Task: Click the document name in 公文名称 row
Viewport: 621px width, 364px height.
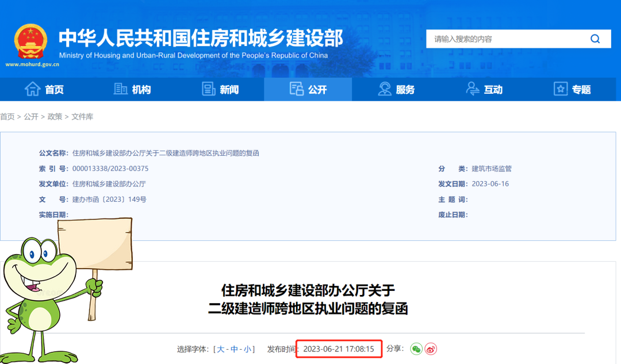Action: point(166,153)
